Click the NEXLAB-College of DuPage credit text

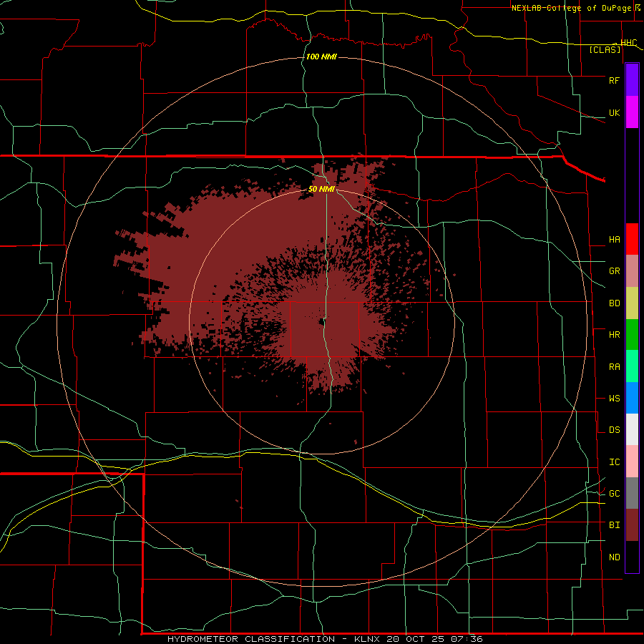573,8
